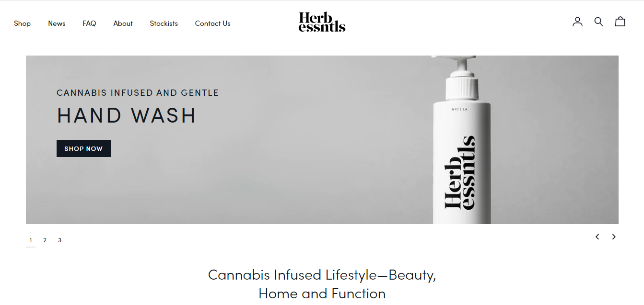Open the Stockists page
Screen dimensions: 644x305
[164, 23]
